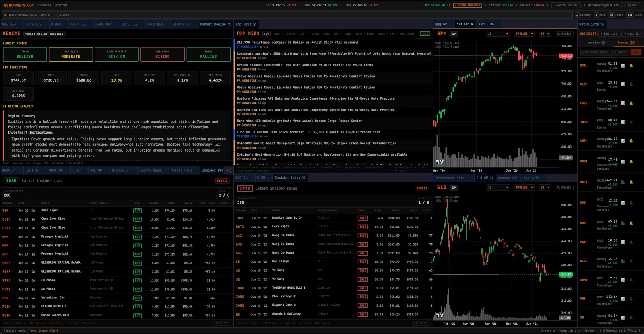Toggle the alert bell for MGNI

click(631, 162)
